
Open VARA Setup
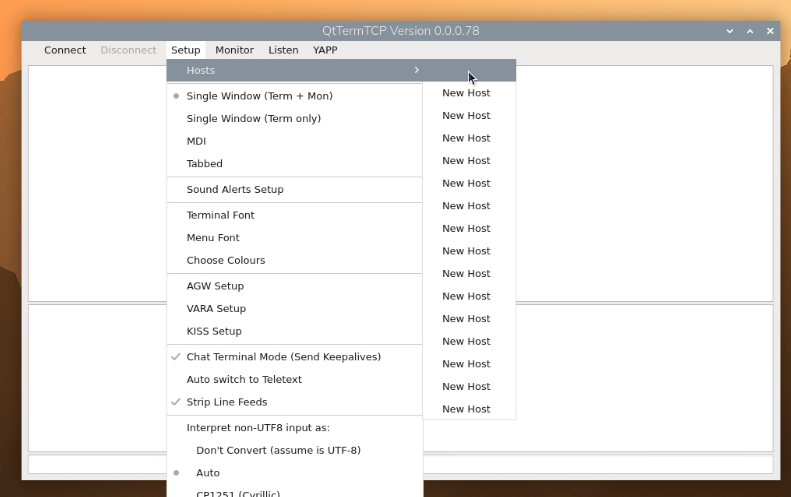click(x=216, y=309)
